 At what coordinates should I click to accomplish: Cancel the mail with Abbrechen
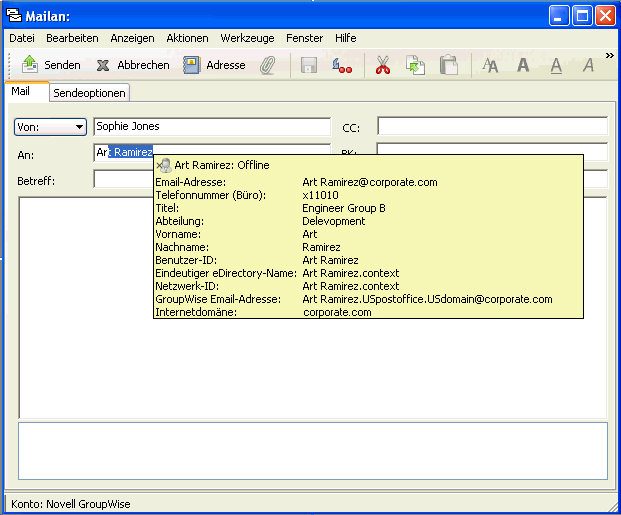[133, 65]
